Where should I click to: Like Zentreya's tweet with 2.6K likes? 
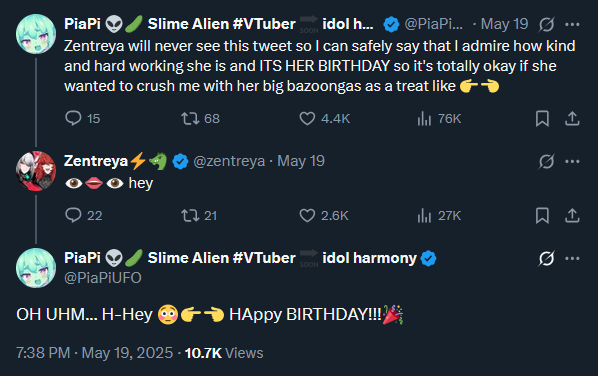(x=307, y=215)
